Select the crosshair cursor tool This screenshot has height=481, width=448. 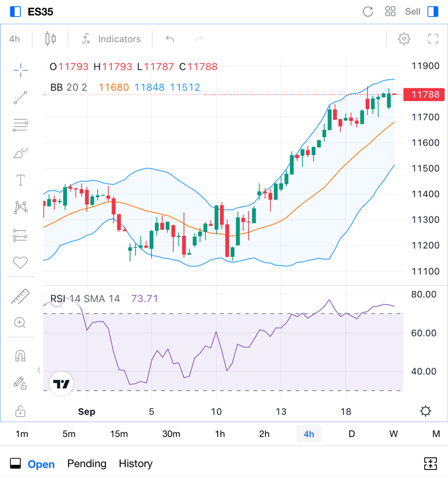20,70
